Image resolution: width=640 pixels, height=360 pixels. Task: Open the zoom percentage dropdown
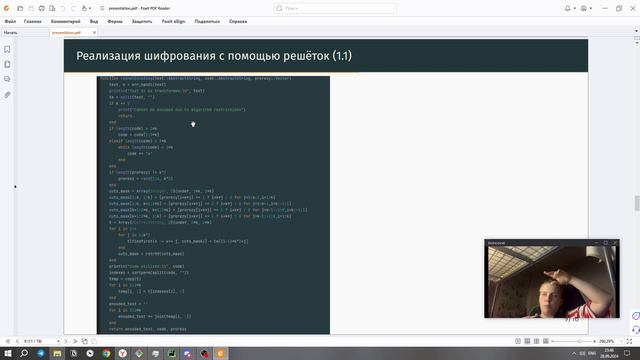tap(621, 341)
